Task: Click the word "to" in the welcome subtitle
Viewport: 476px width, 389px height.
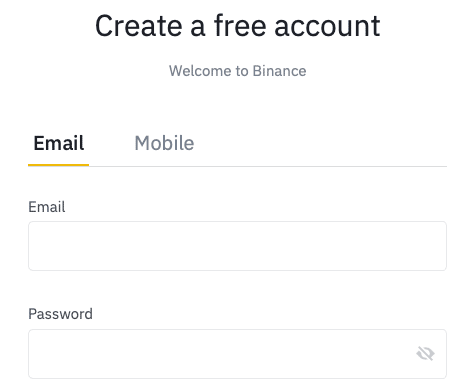Action: tap(242, 71)
